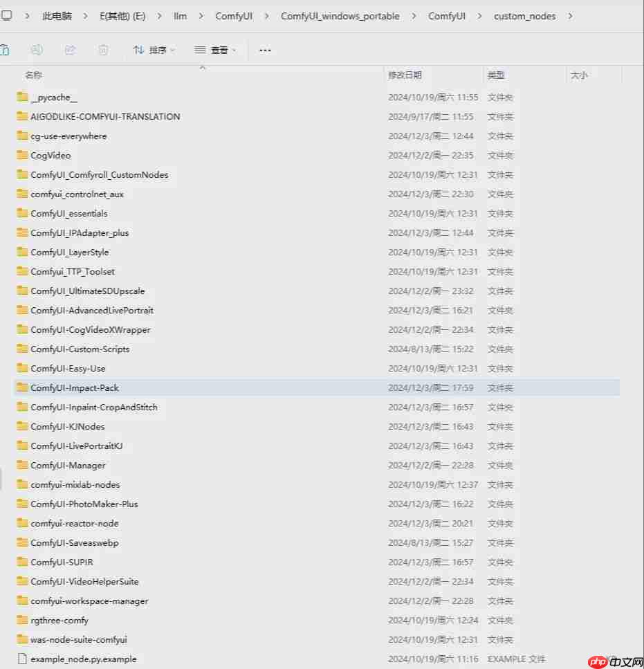Select the ComfyUI-Easy-Use folder icon

pyautogui.click(x=22, y=368)
